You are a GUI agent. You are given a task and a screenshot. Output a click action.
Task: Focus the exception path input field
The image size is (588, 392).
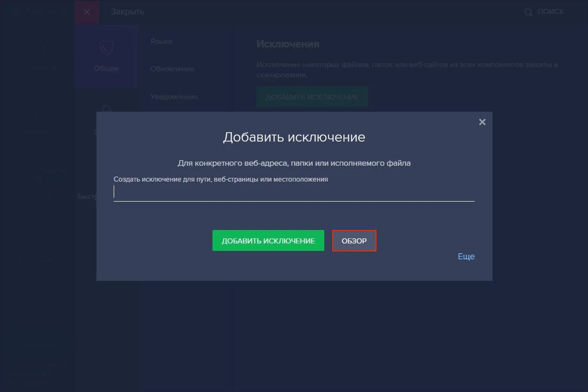point(294,192)
